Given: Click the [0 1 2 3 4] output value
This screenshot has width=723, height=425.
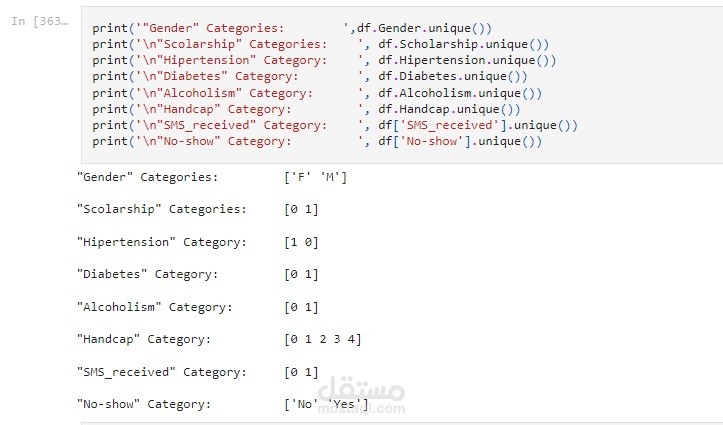Looking at the screenshot, I should tap(322, 339).
